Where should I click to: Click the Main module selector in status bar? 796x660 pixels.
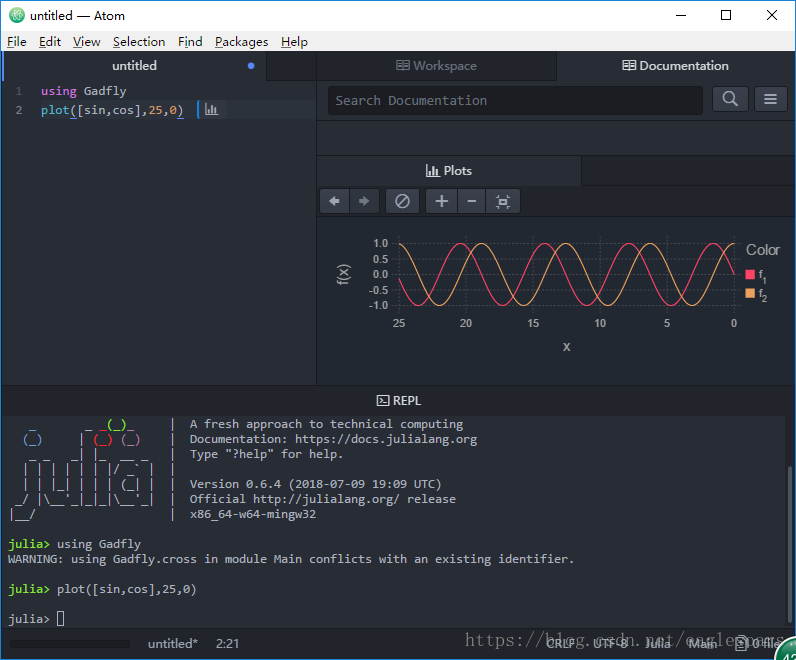click(x=703, y=644)
